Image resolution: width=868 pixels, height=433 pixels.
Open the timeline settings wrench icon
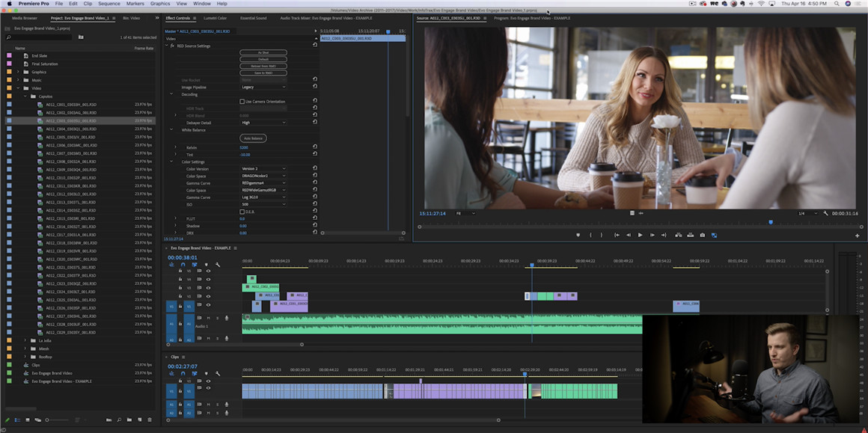tap(218, 265)
